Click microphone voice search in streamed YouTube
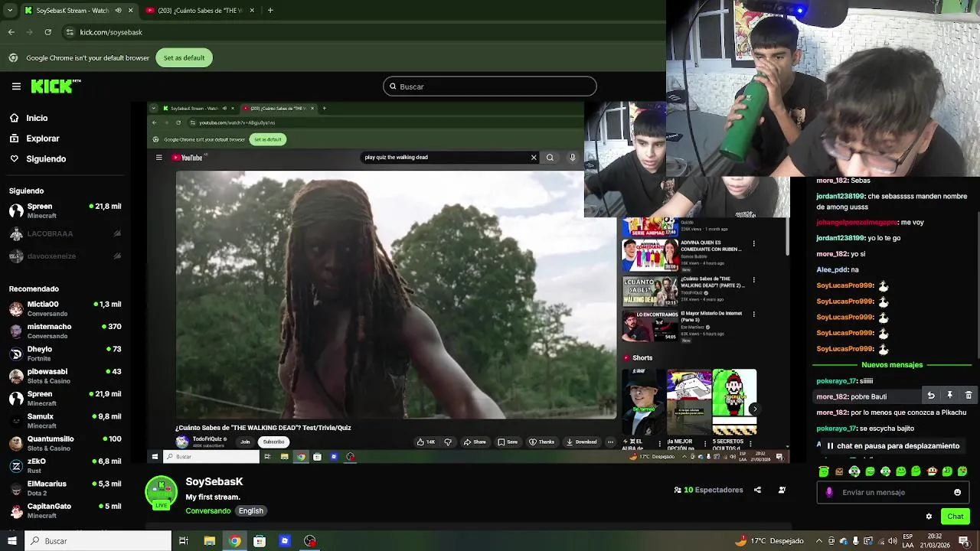 pos(572,158)
